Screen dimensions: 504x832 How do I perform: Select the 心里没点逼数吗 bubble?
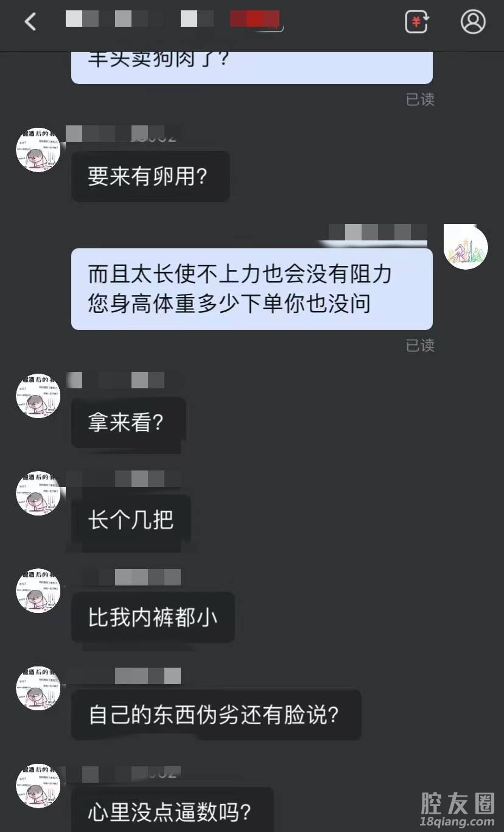[172, 809]
